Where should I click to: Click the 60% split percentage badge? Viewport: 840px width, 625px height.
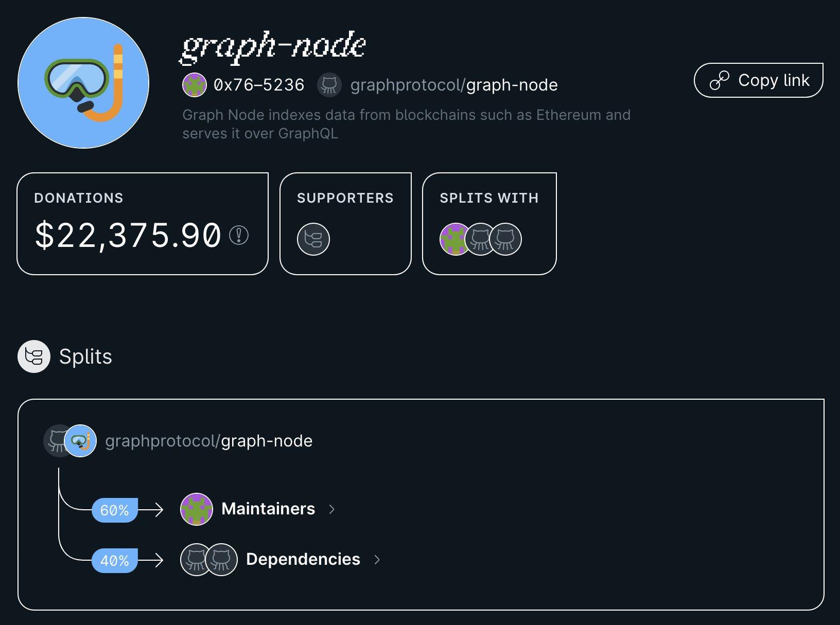114,510
